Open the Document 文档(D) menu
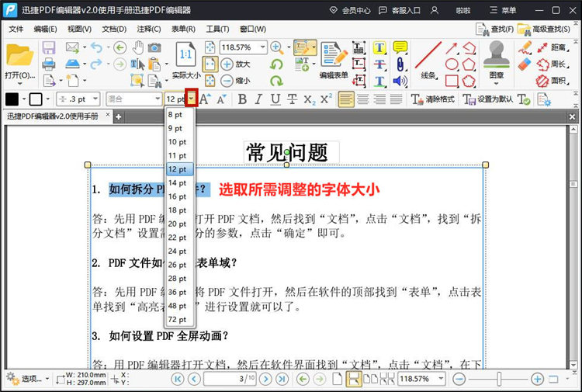Viewport: 582px width, 392px height. click(x=114, y=29)
